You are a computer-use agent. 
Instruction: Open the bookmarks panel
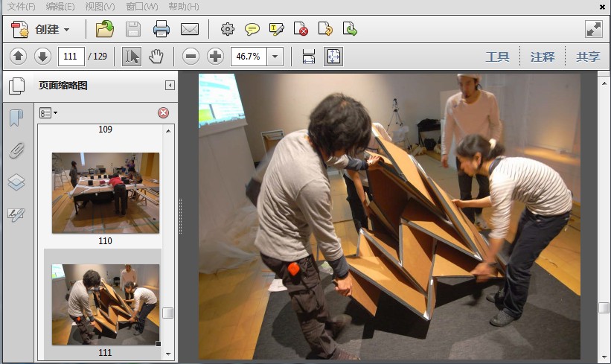click(x=16, y=118)
